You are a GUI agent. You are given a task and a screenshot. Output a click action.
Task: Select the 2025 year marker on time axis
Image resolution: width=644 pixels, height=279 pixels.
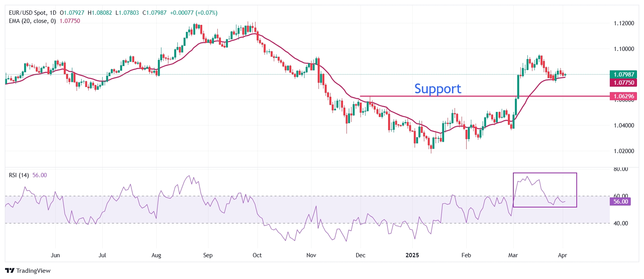pyautogui.click(x=412, y=255)
